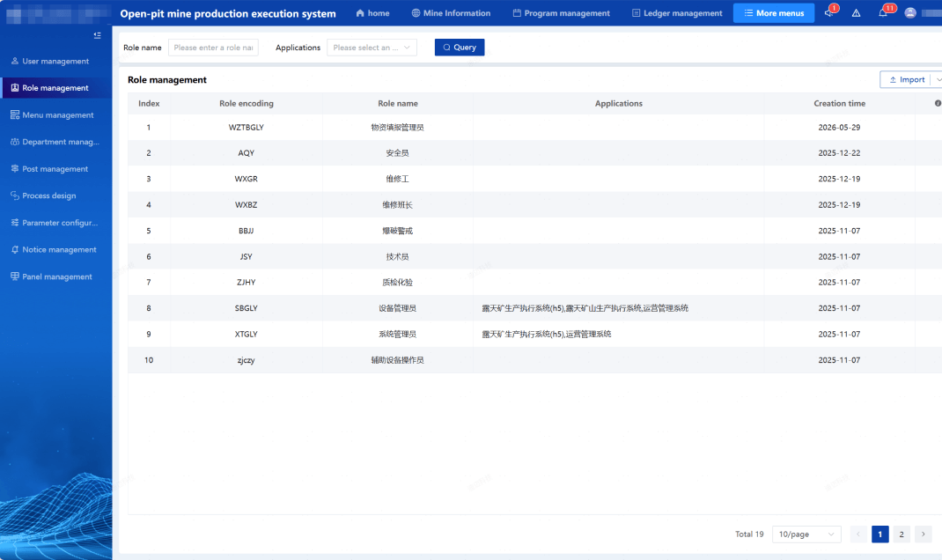The width and height of the screenshot is (942, 560).
Task: Click the Total 19 count text
Action: pyautogui.click(x=749, y=534)
